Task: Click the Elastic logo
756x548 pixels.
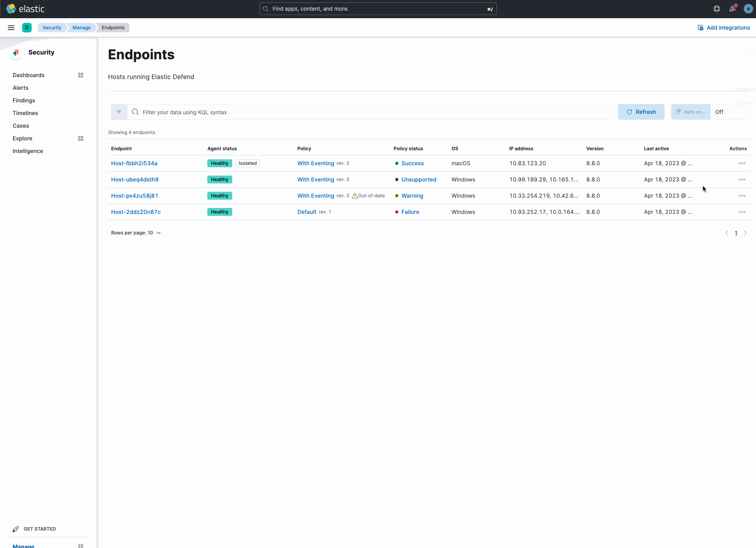Action: [x=25, y=9]
